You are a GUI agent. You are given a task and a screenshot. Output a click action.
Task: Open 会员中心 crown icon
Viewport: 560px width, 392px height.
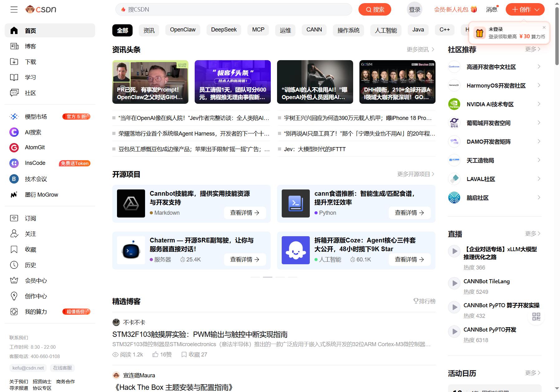click(14, 280)
